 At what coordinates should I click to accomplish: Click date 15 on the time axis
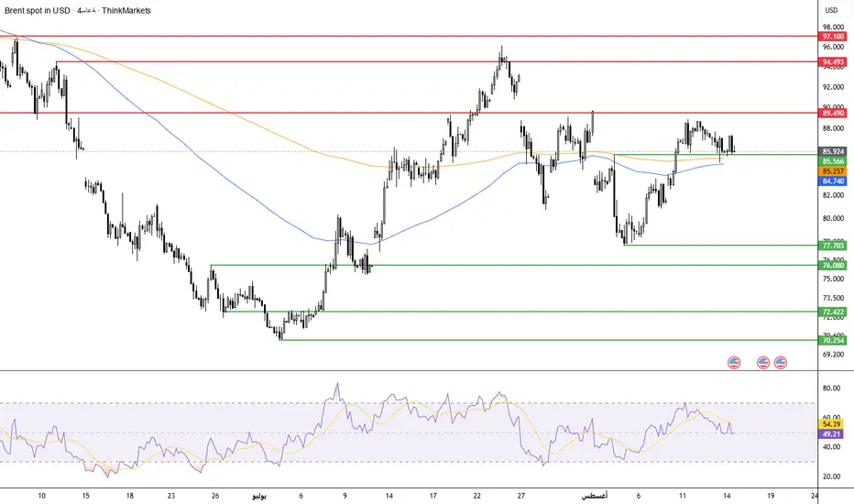(x=85, y=496)
